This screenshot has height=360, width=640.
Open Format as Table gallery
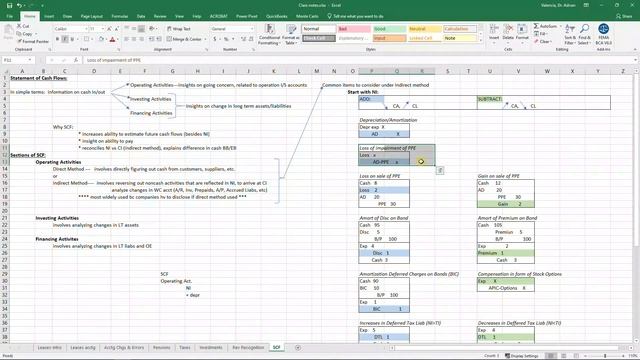tap(291, 34)
